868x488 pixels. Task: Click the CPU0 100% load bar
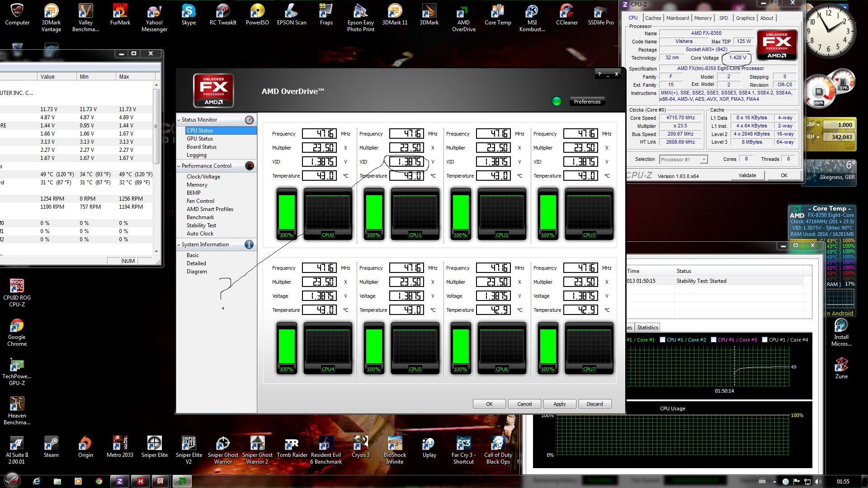click(x=287, y=215)
